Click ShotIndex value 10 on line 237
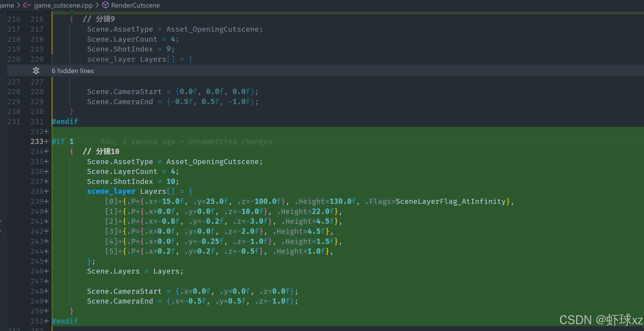 (170, 181)
